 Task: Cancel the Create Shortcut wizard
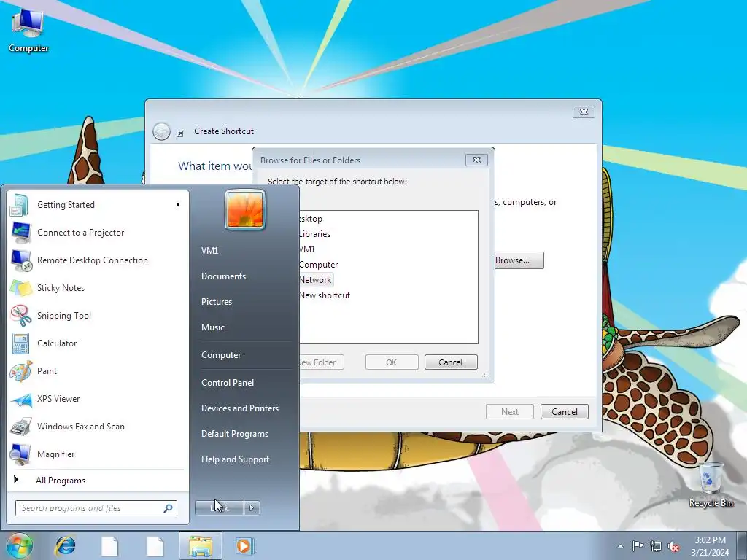[565, 412]
